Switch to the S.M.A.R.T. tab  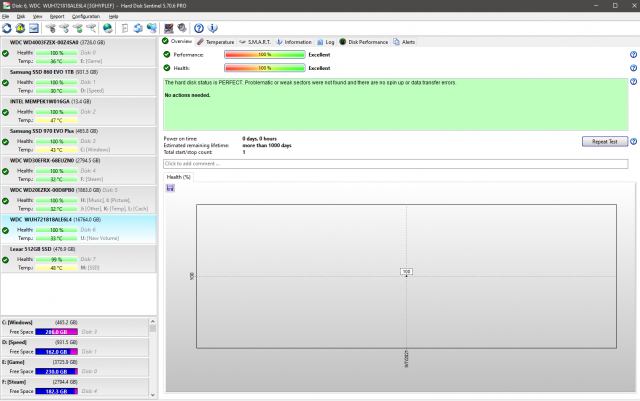point(259,42)
